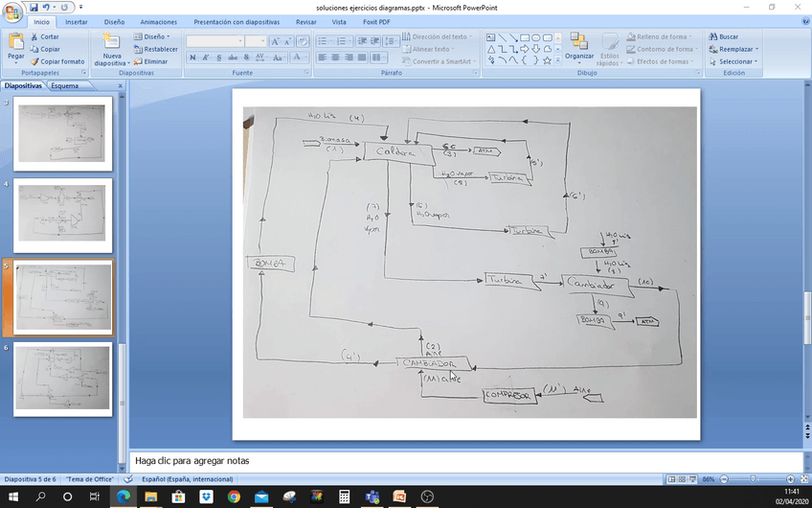
Task: Click the Pegar clipboard icon
Action: 16,42
